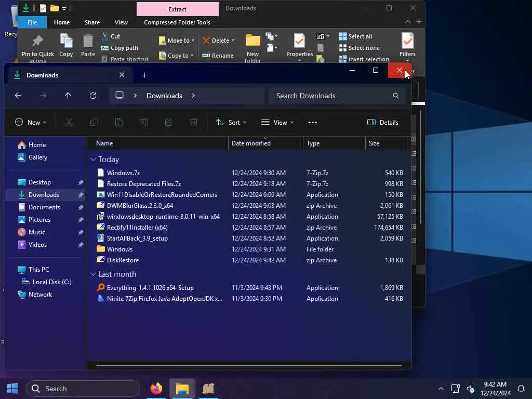This screenshot has width=532, height=399.
Task: Open the Compressed Folder Tools tab
Action: pyautogui.click(x=177, y=22)
